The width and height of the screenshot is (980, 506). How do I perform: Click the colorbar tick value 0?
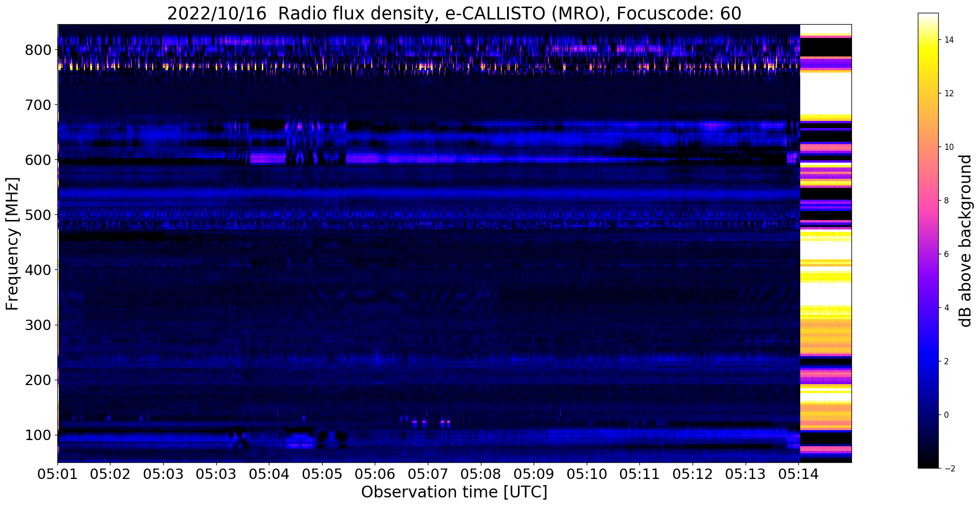pyautogui.click(x=947, y=415)
